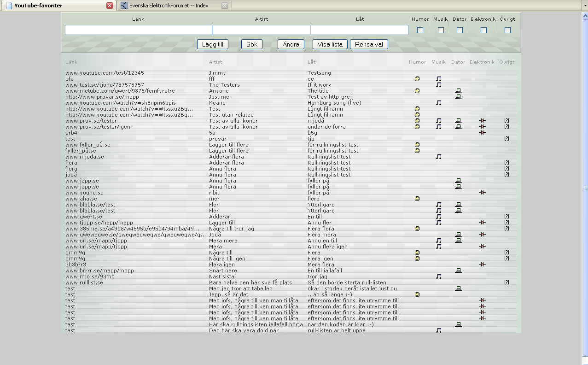Click the computer icon in the Just me row
This screenshot has width=588, height=365.
coord(458,97)
